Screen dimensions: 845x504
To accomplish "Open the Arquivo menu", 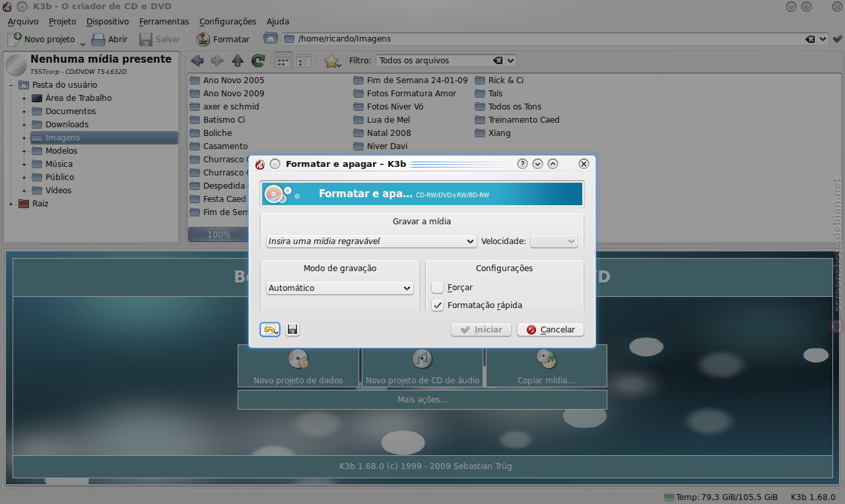I will click(23, 21).
